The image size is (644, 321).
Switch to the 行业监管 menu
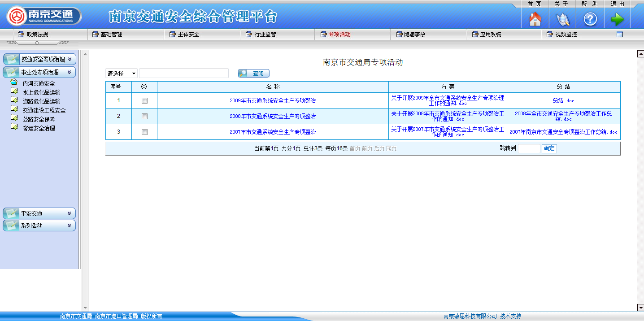[x=265, y=35]
